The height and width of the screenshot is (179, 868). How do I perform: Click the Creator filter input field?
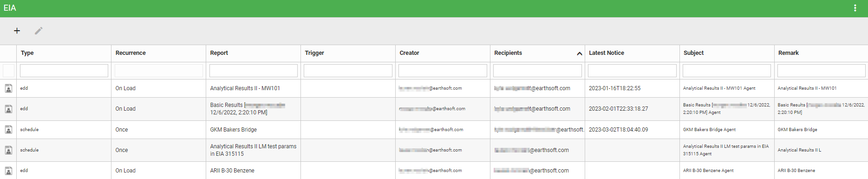click(x=443, y=71)
